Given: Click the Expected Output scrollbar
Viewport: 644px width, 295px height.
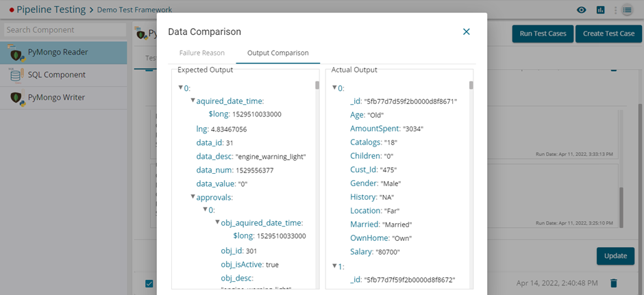Looking at the screenshot, I should (x=317, y=86).
